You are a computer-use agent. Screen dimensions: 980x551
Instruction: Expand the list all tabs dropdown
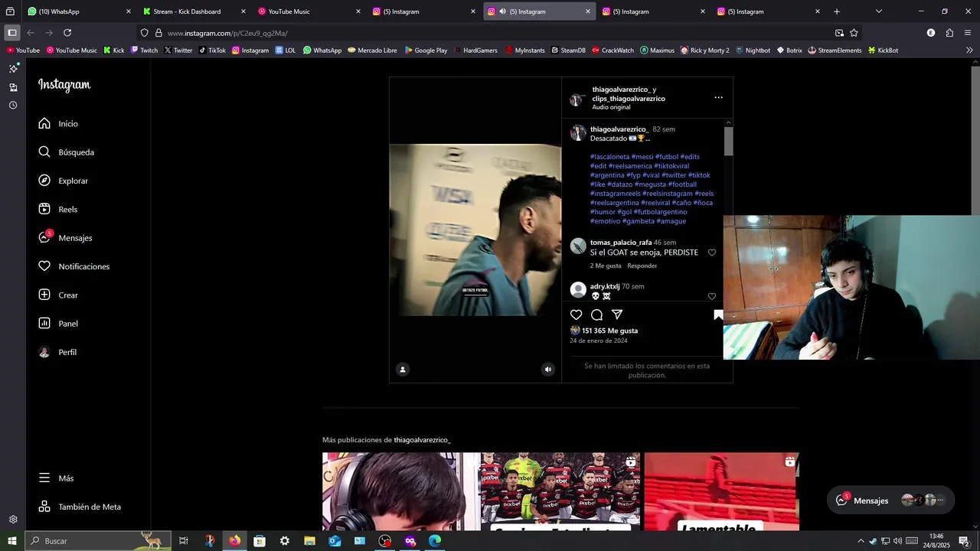tap(878, 11)
